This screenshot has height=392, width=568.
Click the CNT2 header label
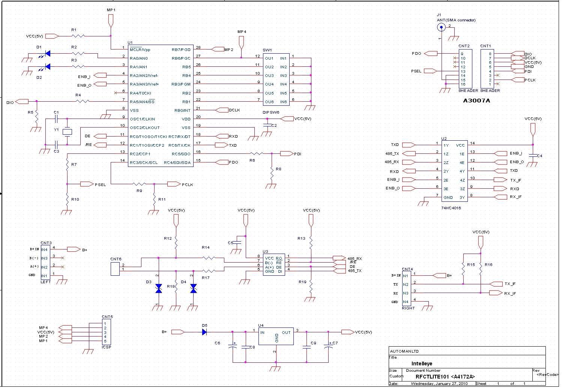coord(464,46)
